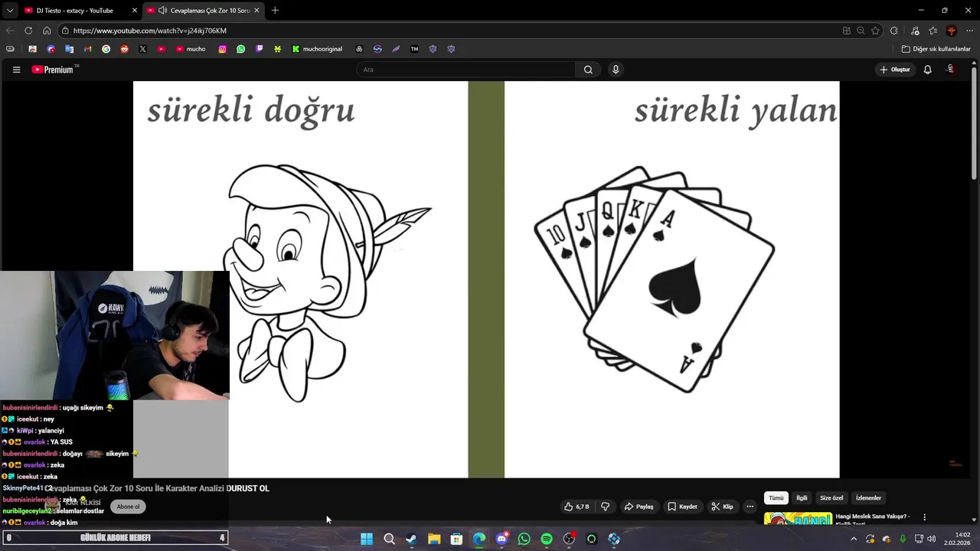Open the Reddit bookmark
Viewport: 980px width, 551px height.
124,49
